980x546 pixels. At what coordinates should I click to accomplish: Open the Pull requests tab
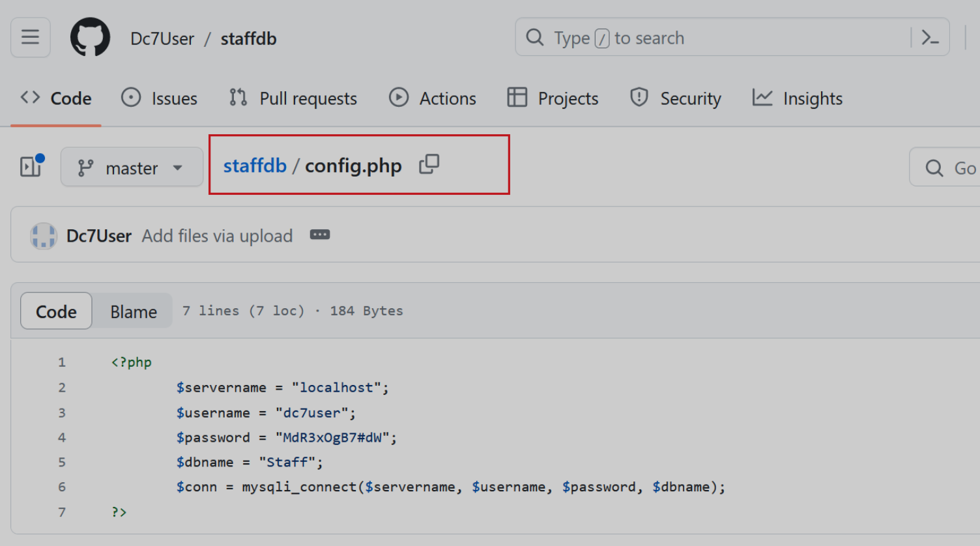[293, 98]
